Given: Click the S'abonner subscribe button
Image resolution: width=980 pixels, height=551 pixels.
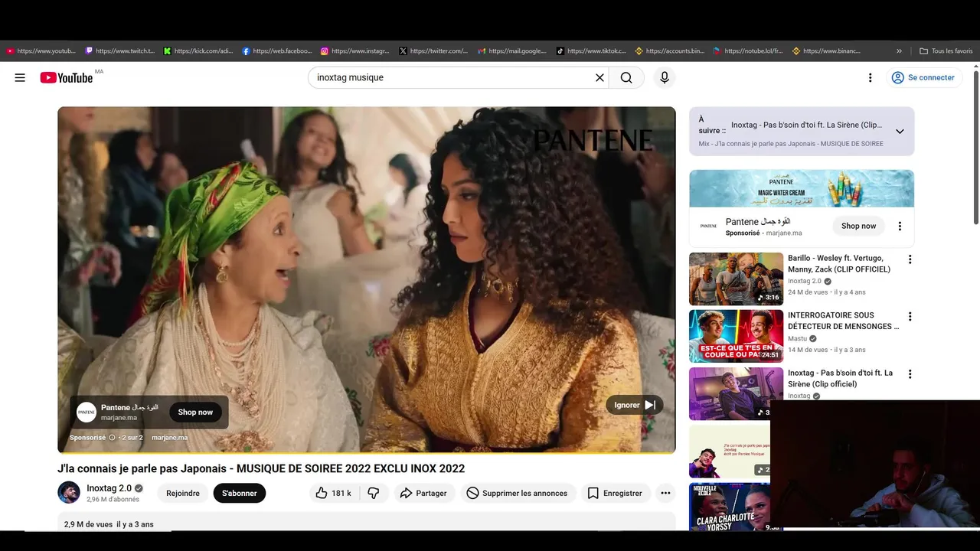Looking at the screenshot, I should [x=240, y=493].
